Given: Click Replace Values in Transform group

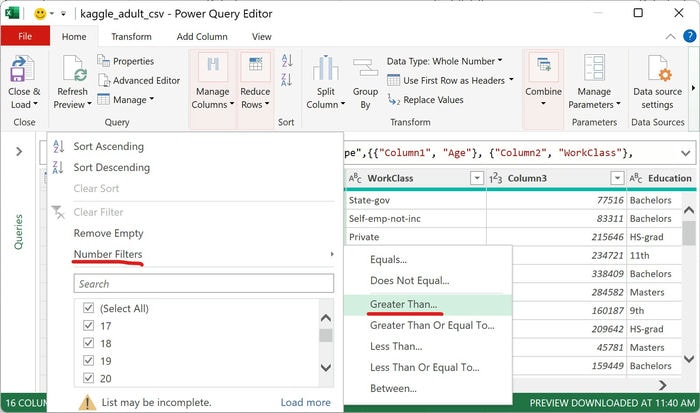Looking at the screenshot, I should pyautogui.click(x=425, y=100).
